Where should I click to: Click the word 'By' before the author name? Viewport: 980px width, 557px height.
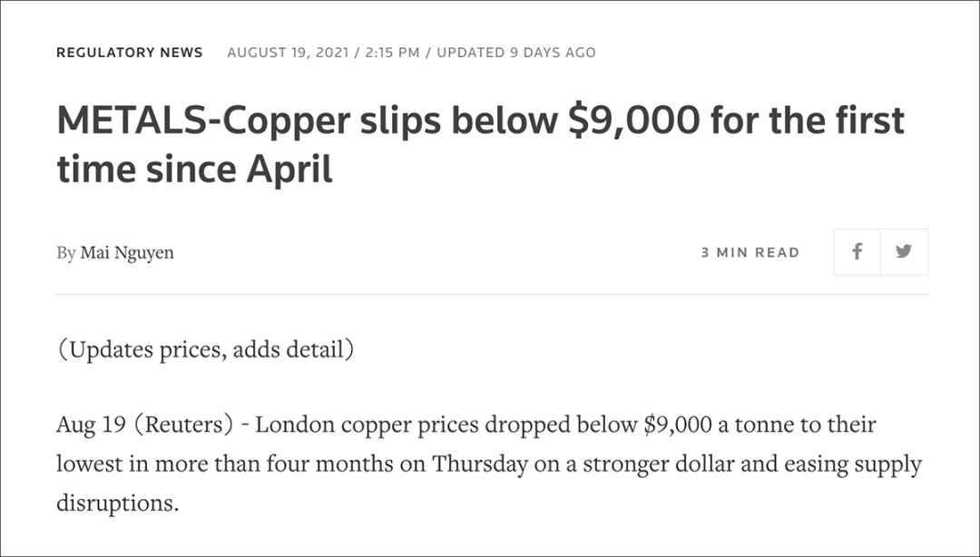65,253
